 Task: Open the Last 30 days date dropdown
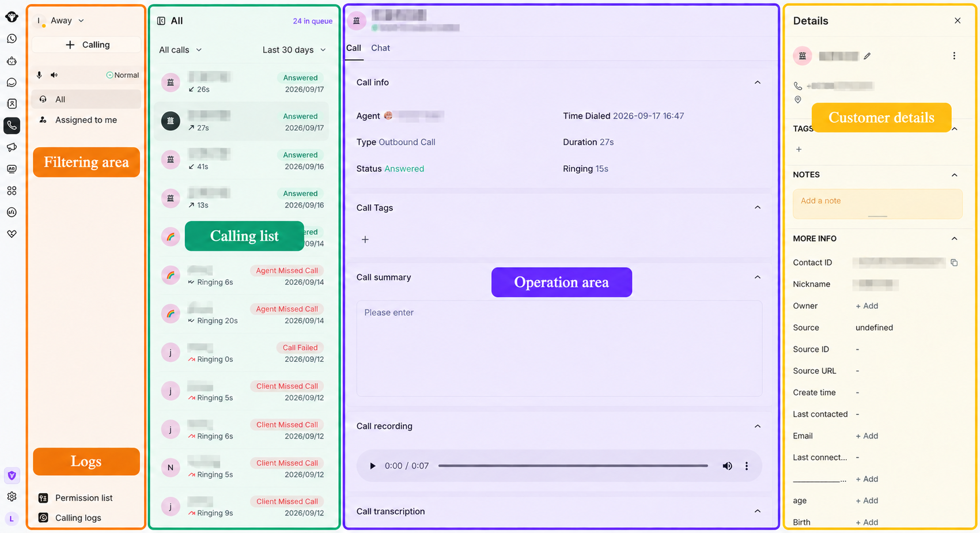click(294, 50)
